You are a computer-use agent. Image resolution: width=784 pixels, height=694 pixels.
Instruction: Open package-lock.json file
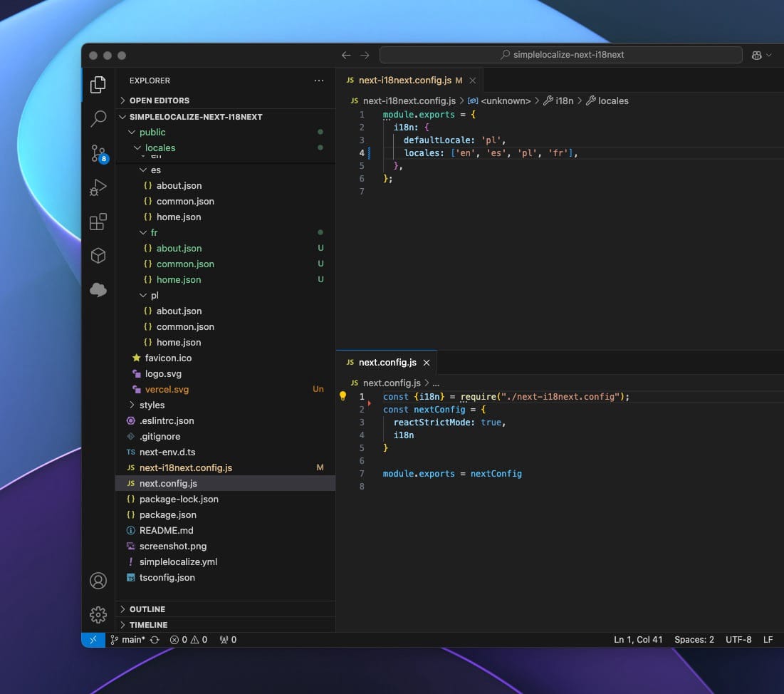(179, 499)
